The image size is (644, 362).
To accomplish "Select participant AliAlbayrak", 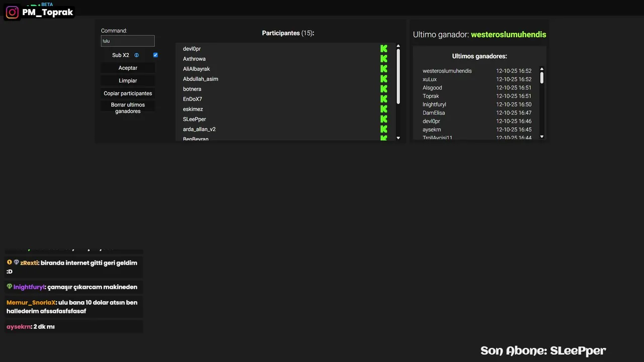I will coord(196,69).
